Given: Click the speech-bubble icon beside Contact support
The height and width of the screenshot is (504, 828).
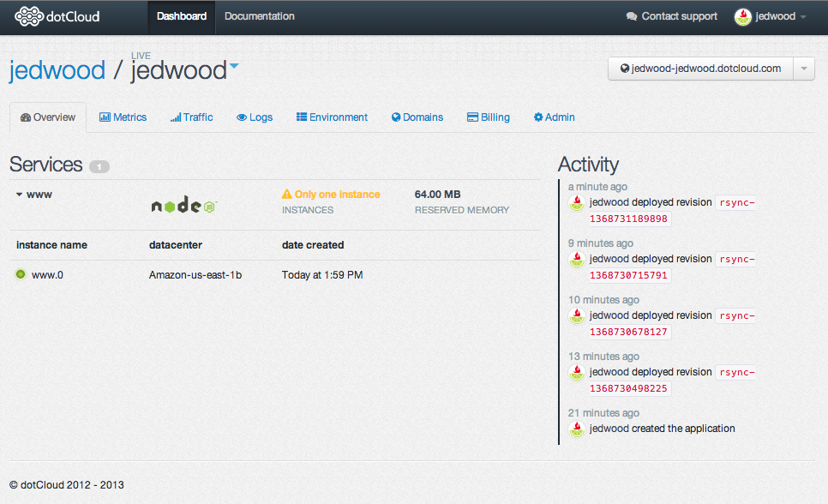Looking at the screenshot, I should (x=632, y=15).
